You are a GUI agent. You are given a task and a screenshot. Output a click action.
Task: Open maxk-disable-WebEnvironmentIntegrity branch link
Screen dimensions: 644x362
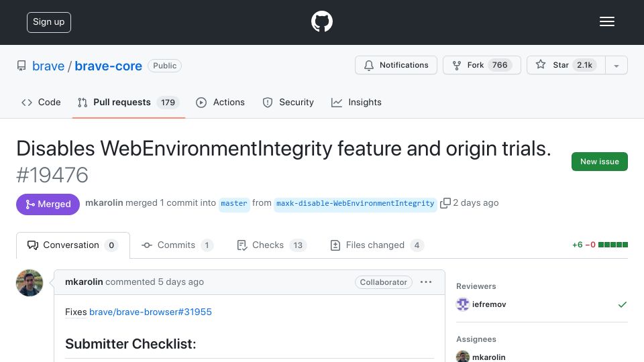click(356, 204)
